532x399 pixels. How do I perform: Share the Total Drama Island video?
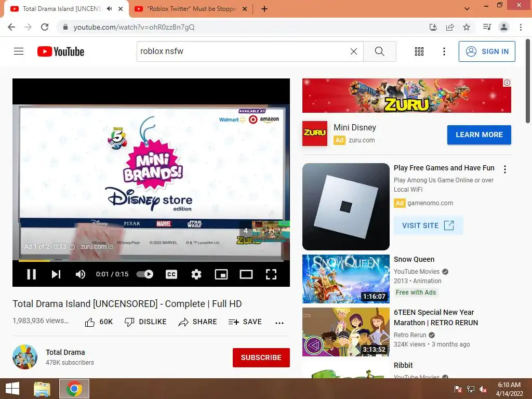point(197,322)
